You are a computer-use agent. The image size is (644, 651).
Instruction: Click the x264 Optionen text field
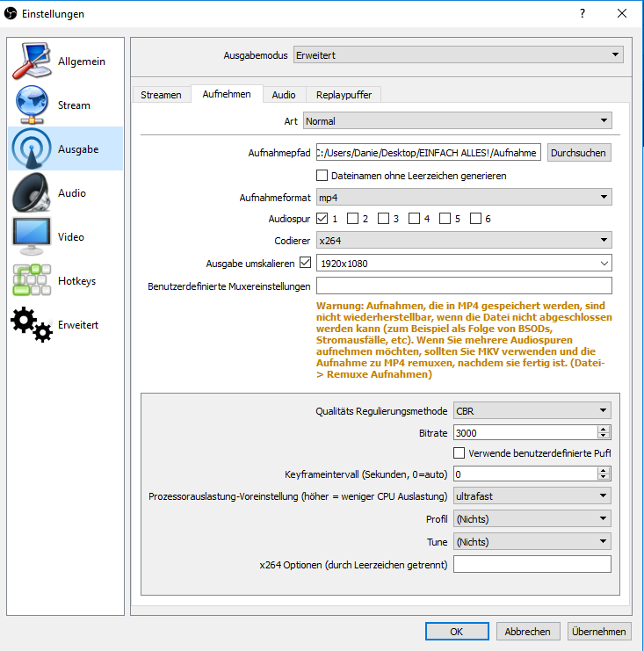coord(532,564)
